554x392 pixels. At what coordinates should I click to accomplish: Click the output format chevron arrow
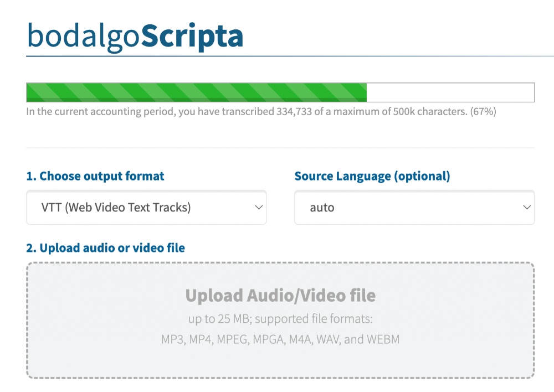[x=258, y=207]
